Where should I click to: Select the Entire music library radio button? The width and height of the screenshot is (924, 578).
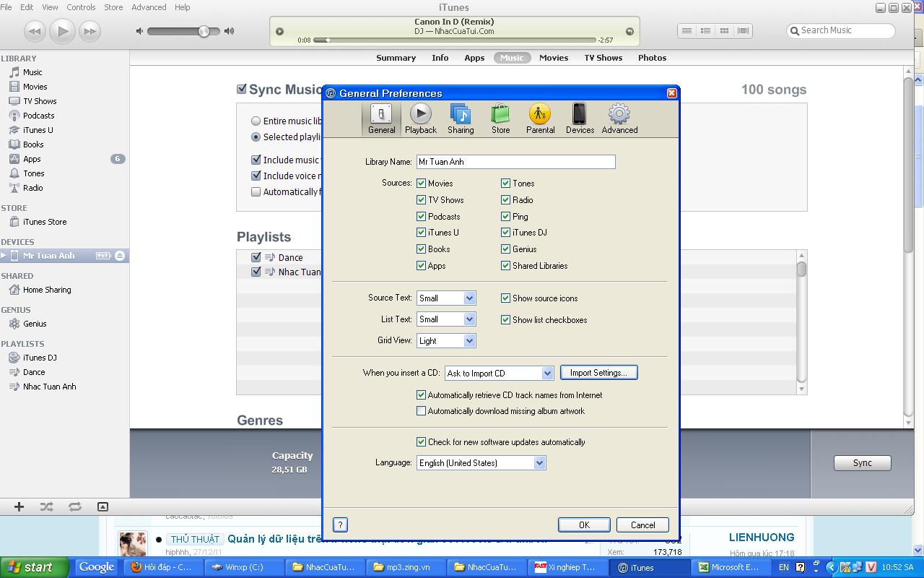point(256,121)
